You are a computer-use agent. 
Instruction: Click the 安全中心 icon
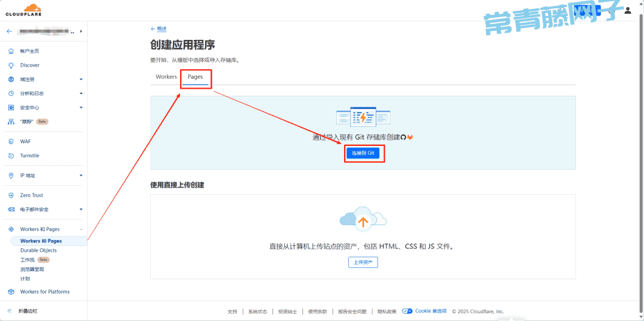[11, 108]
